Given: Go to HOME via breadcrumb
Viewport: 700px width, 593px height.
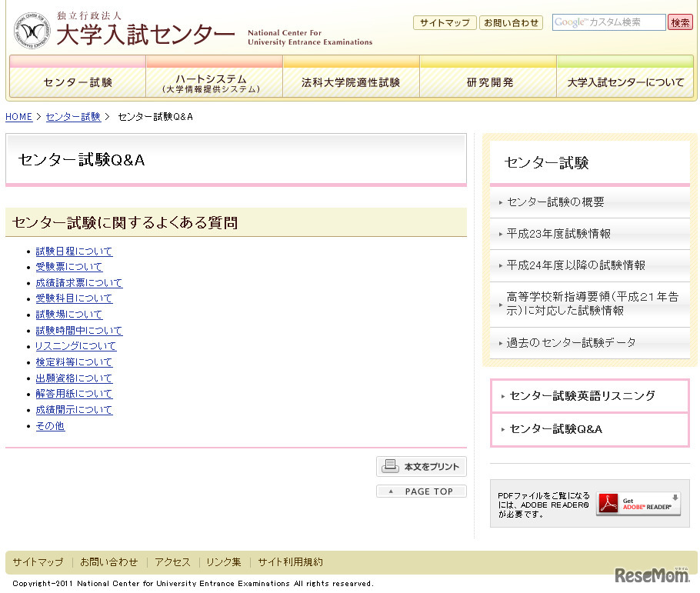Looking at the screenshot, I should (18, 117).
